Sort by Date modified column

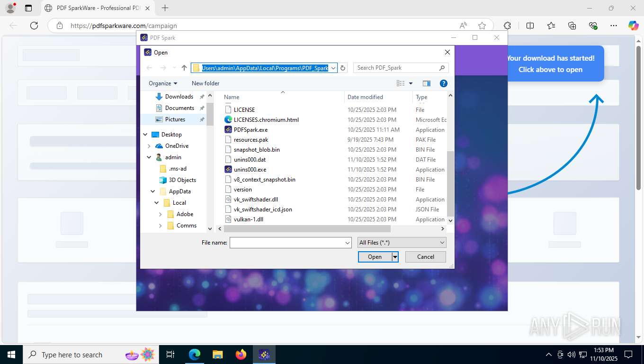coord(378,97)
